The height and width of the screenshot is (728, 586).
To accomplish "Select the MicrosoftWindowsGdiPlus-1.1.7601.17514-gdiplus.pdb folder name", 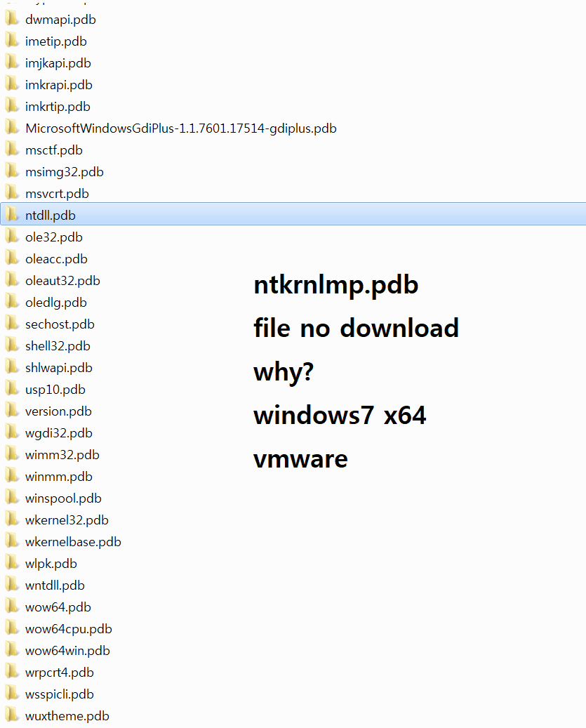I will click(181, 128).
